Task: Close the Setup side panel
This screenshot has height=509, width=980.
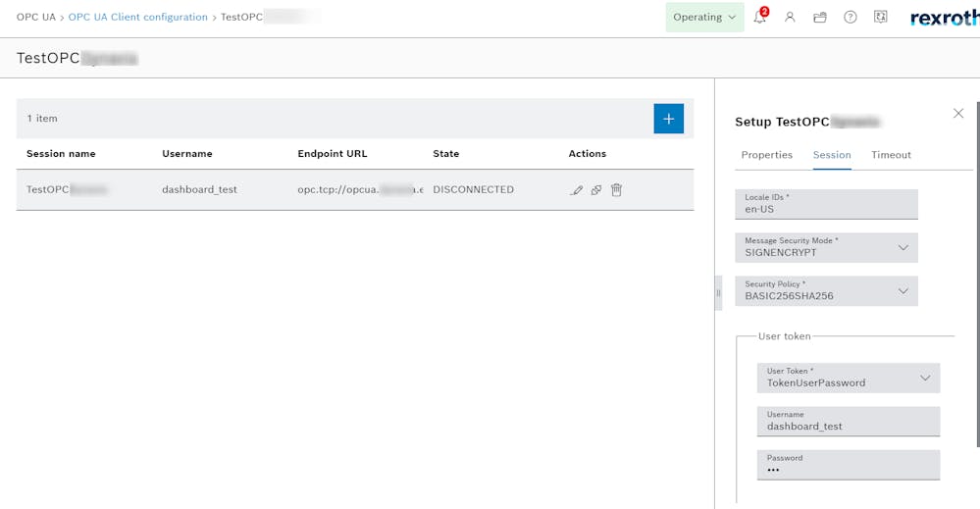Action: tap(958, 114)
